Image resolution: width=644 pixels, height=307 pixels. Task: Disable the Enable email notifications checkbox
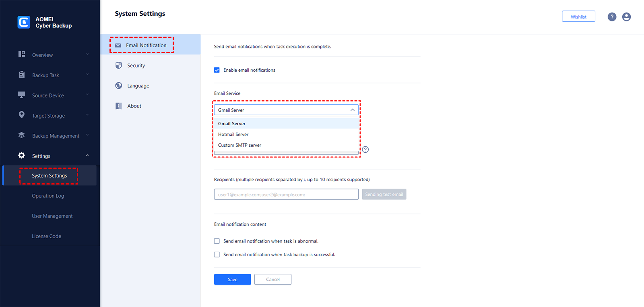click(217, 70)
